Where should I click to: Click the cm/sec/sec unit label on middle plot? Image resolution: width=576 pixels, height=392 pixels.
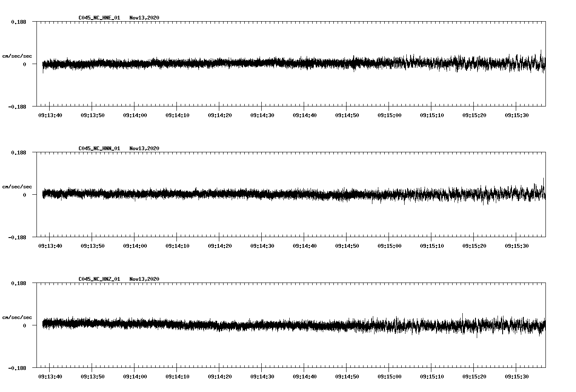pos(17,186)
